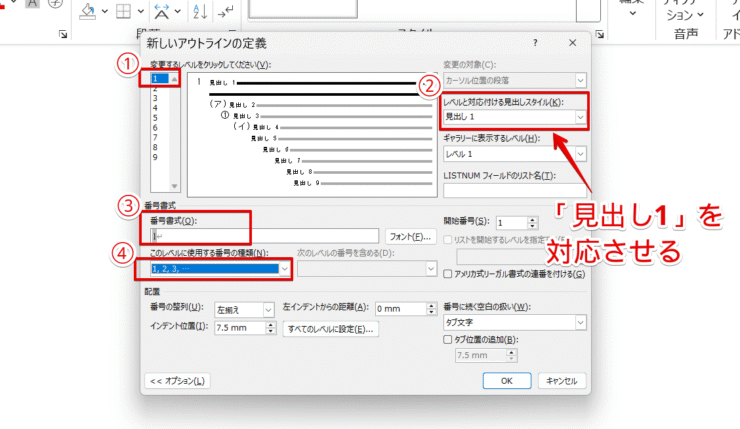Select level 6 in the level list

tap(155, 128)
